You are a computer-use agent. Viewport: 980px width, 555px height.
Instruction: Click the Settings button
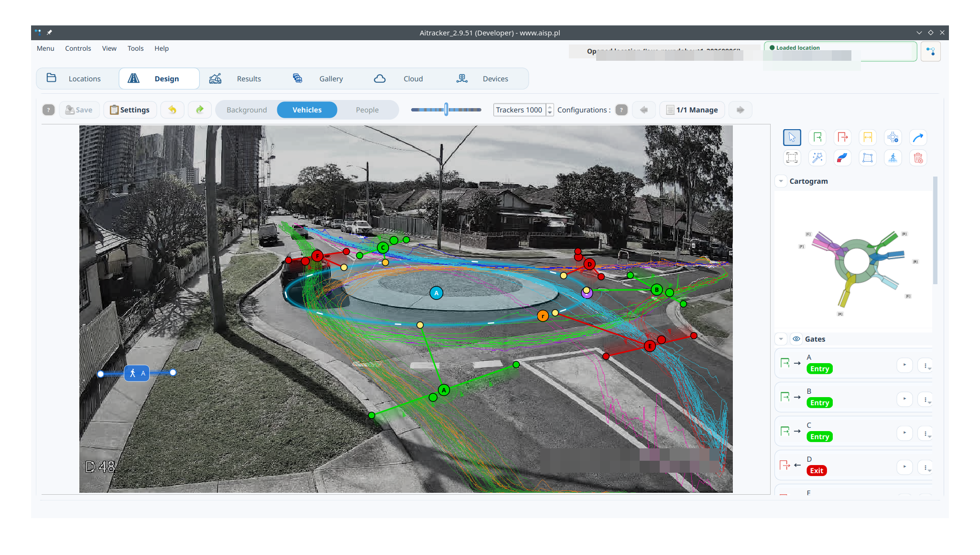pos(130,110)
